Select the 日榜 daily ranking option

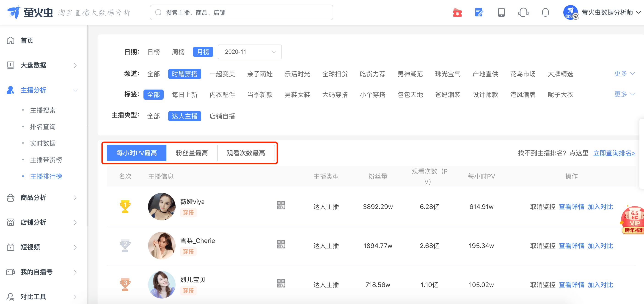coord(154,52)
